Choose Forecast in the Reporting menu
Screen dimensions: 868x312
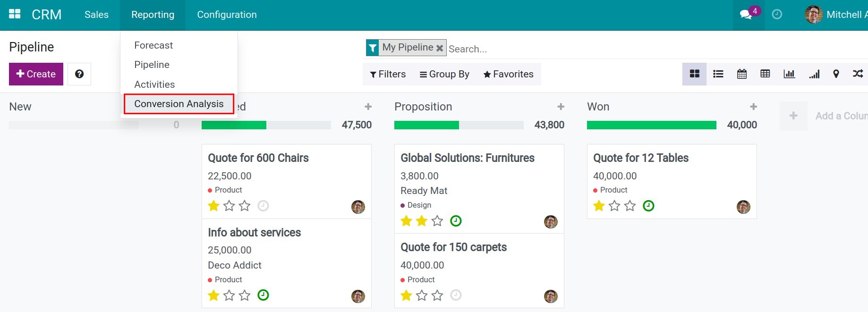pyautogui.click(x=153, y=45)
